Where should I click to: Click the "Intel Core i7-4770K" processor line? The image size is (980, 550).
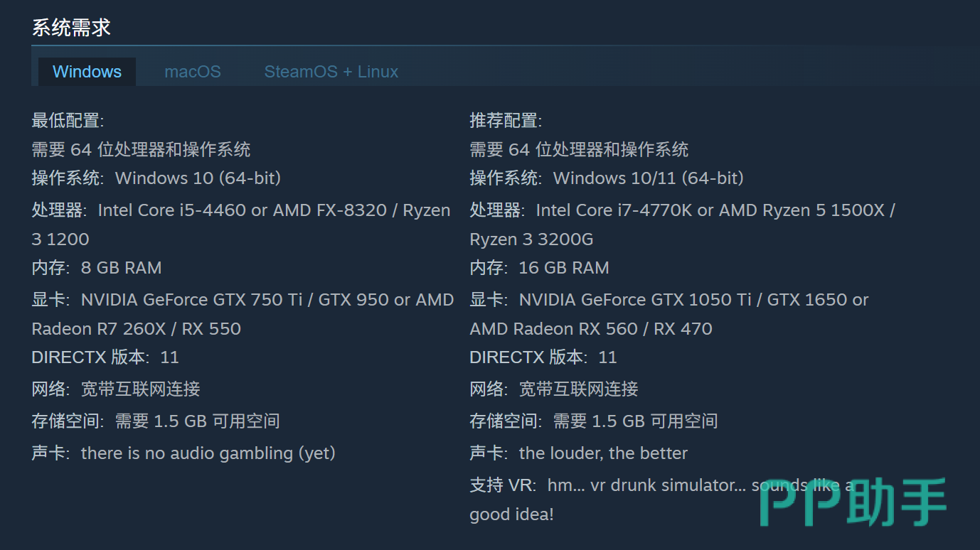click(x=683, y=210)
